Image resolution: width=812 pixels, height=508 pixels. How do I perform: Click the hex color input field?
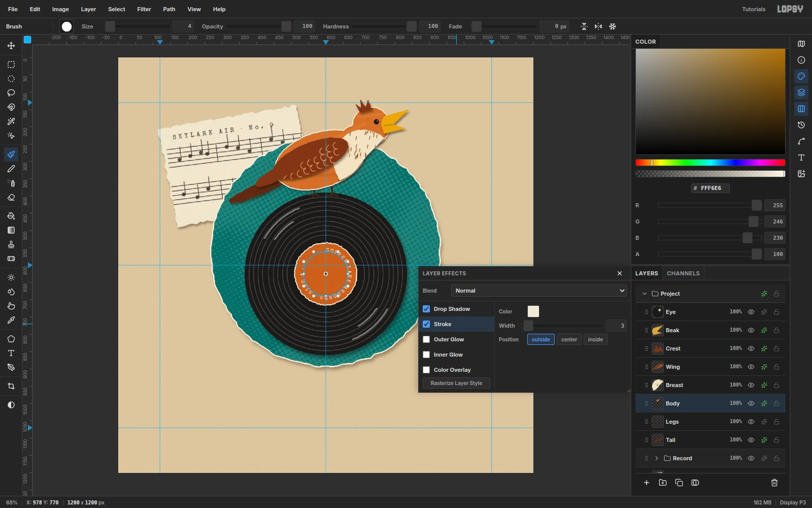(x=710, y=188)
